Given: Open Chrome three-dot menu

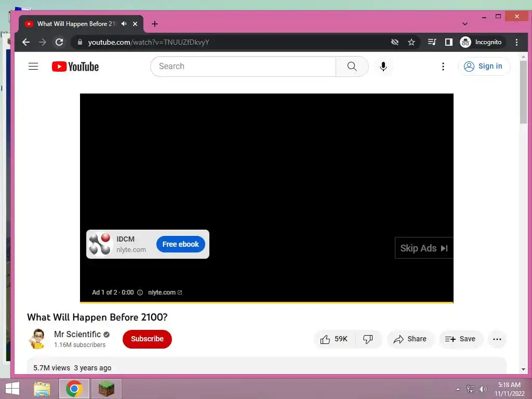Looking at the screenshot, I should pyautogui.click(x=516, y=42).
